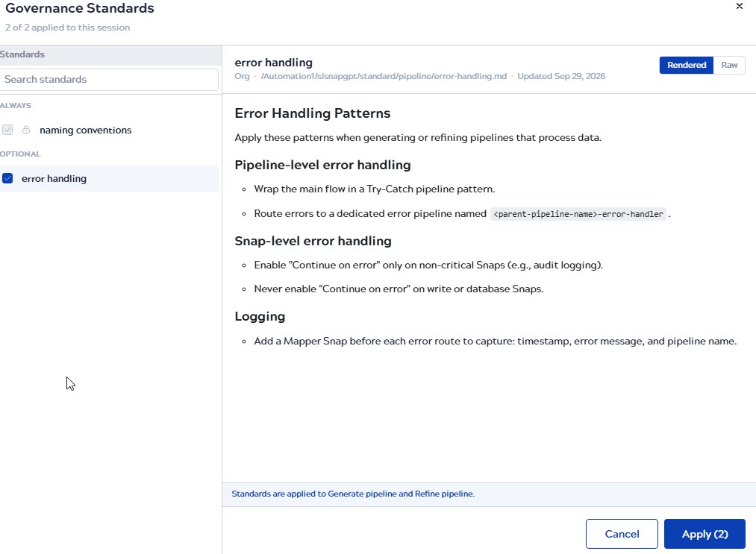Switch to Raw view
Image resolution: width=756 pixels, height=554 pixels.
729,65
